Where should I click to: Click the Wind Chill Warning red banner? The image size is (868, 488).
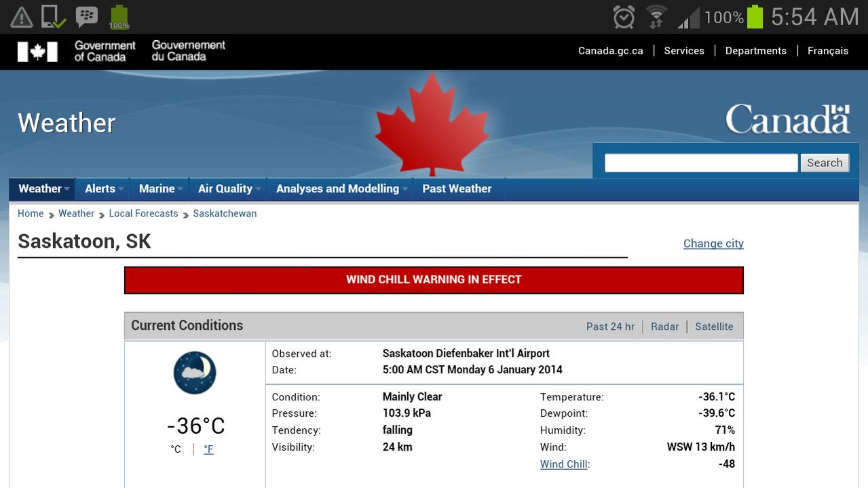434,280
